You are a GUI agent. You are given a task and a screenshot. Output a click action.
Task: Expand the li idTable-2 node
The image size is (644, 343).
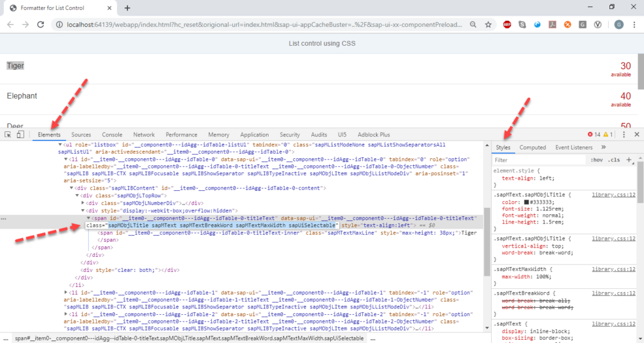[x=65, y=314]
